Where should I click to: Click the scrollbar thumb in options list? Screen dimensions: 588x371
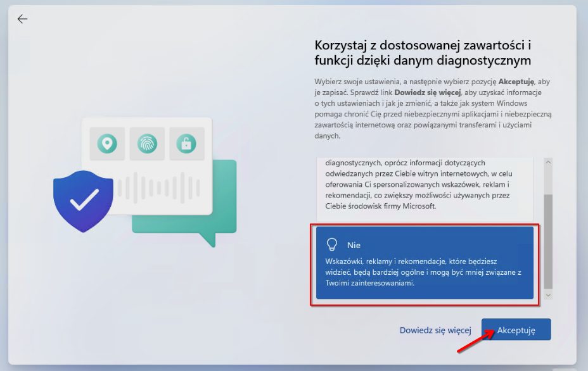click(x=548, y=241)
